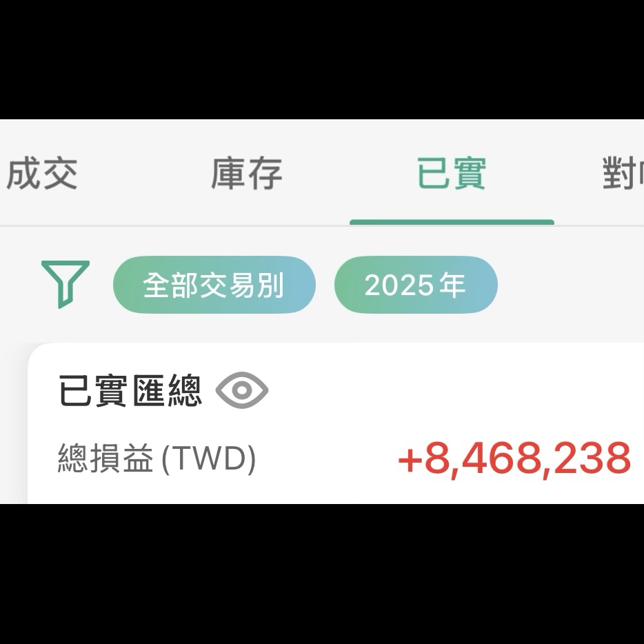Click the 已實匯總 heading
Image resolution: width=644 pixels, height=644 pixels.
coord(130,390)
